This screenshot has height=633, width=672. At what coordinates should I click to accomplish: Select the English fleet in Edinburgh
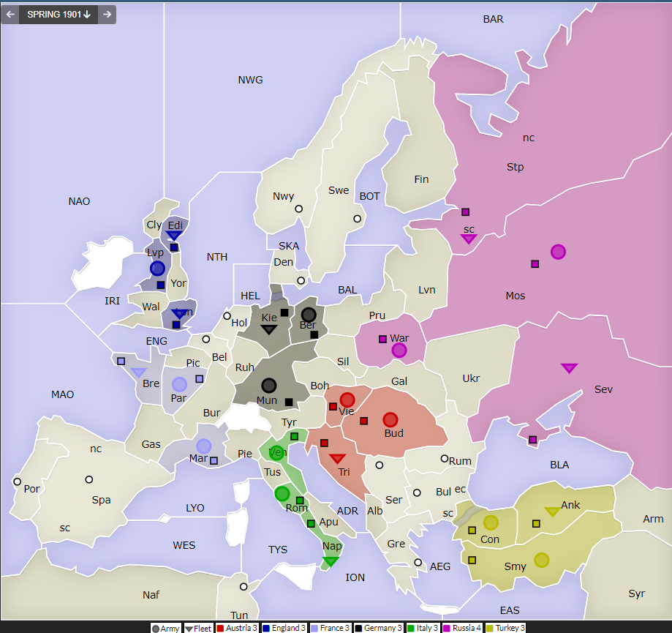174,236
